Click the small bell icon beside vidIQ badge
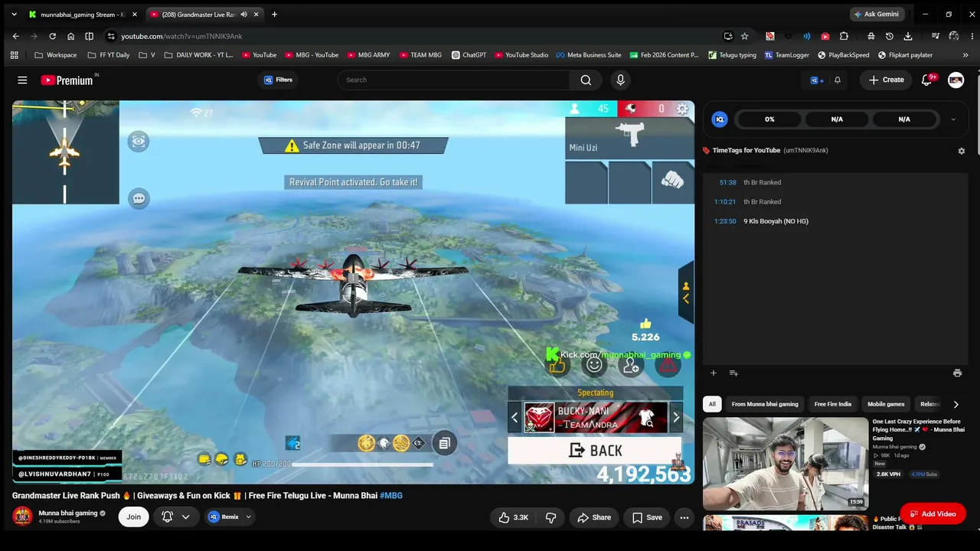980x551 pixels. pyautogui.click(x=837, y=80)
